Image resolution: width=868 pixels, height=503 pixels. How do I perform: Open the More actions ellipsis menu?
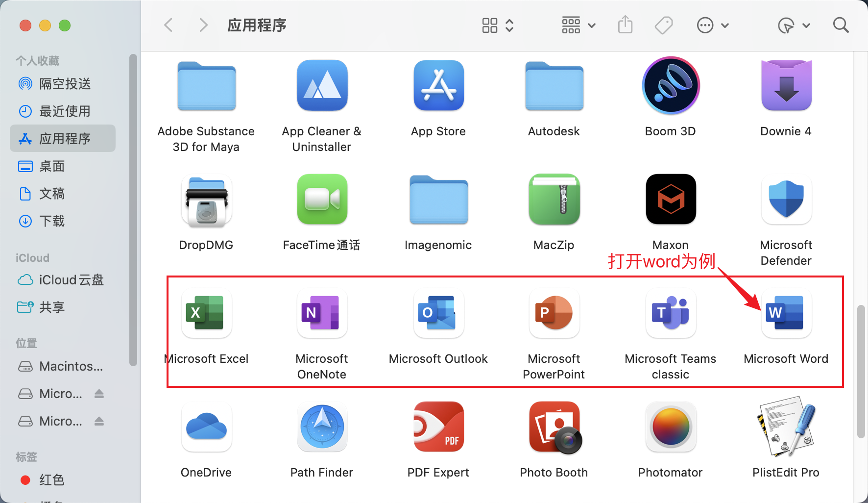click(x=713, y=25)
